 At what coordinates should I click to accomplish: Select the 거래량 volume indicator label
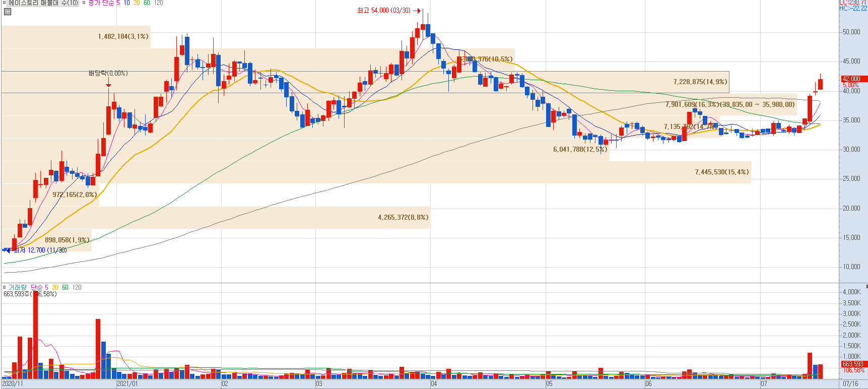tap(18, 287)
